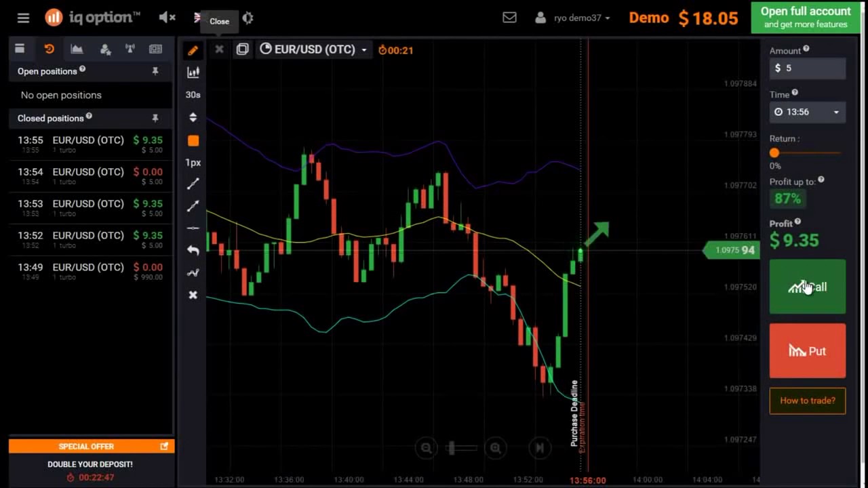Pick the orange drawing color swatch
The image size is (868, 488).
pyautogui.click(x=193, y=140)
